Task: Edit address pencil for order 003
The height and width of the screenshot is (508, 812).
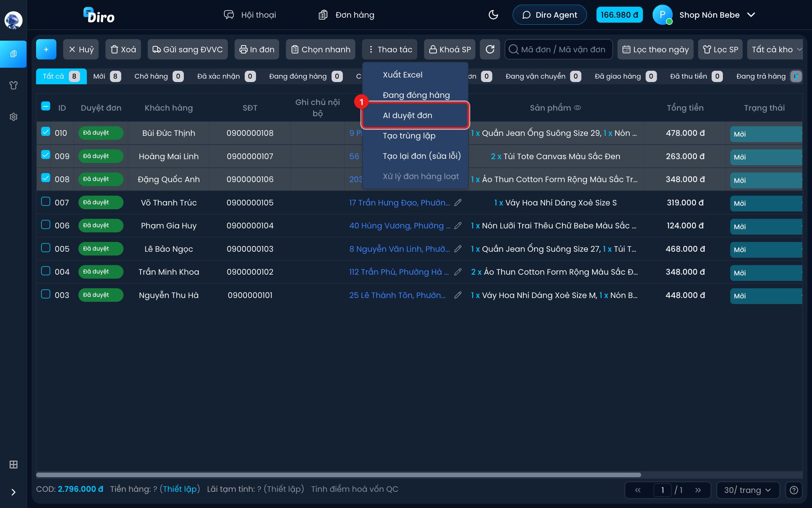Action: [458, 295]
